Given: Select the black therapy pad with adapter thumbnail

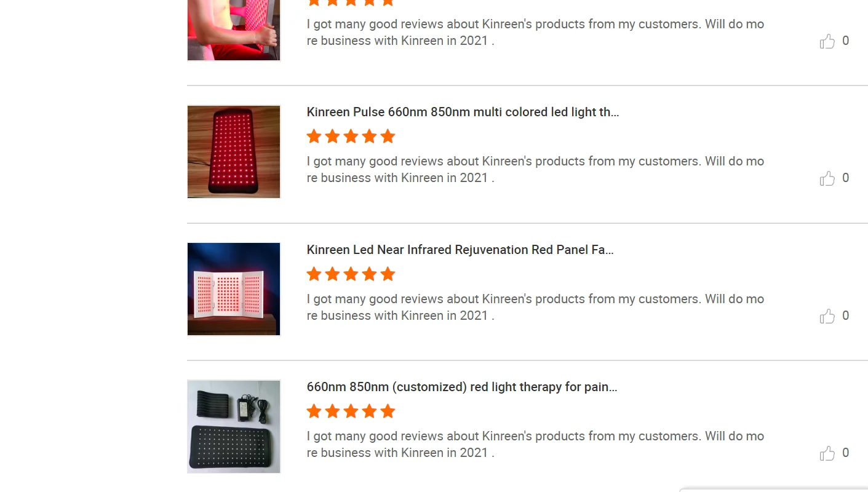Looking at the screenshot, I should [234, 426].
